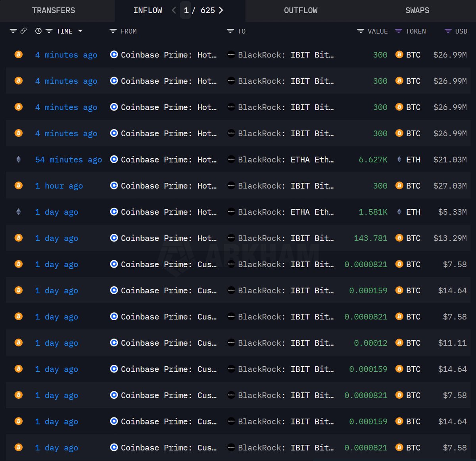Filter by TOKEN column
This screenshot has height=461, width=476.
[x=399, y=31]
